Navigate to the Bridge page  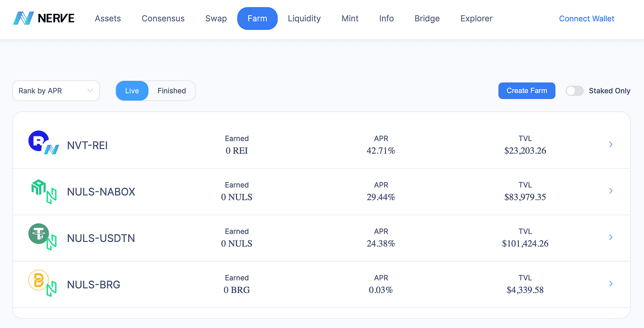427,18
